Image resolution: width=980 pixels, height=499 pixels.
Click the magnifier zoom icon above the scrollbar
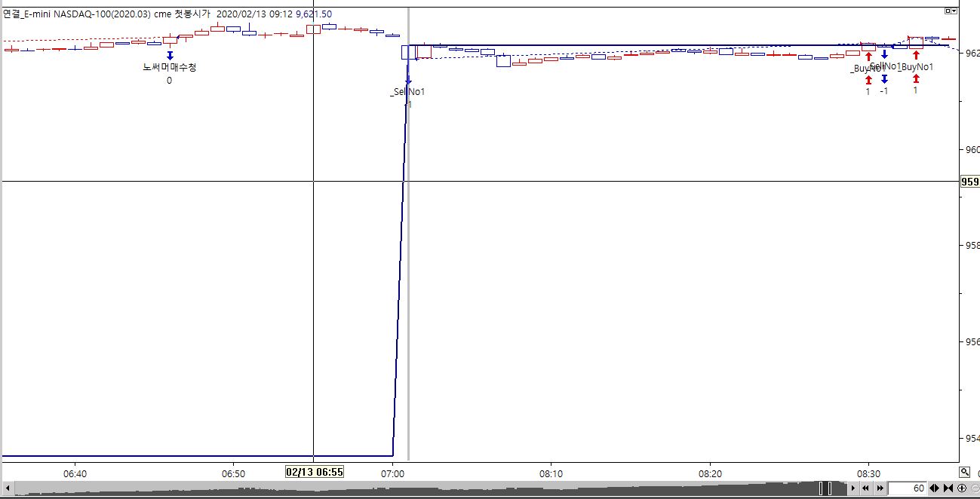[964, 472]
